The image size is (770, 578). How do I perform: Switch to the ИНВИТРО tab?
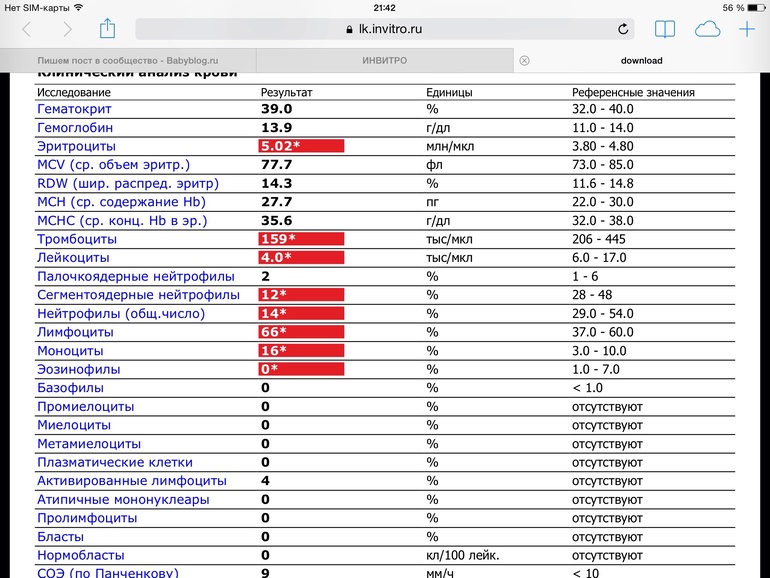[384, 60]
